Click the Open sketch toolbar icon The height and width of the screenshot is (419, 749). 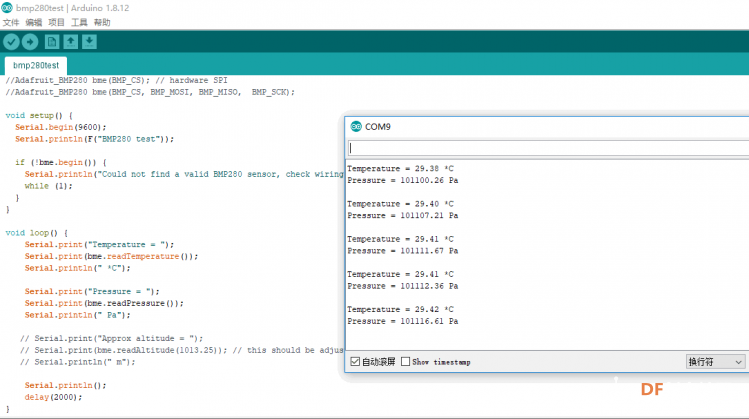pyautogui.click(x=71, y=42)
